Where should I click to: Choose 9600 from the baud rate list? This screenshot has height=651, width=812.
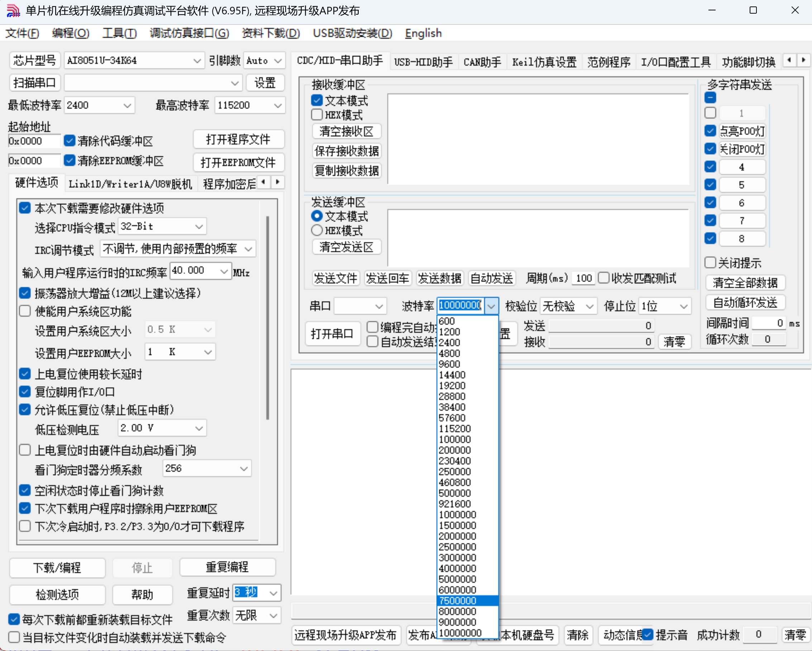468,364
